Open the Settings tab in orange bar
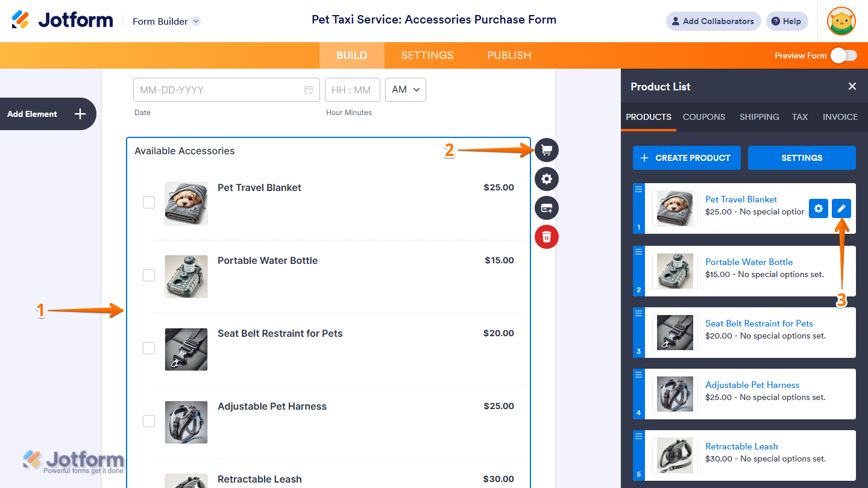This screenshot has height=488, width=868. 427,55
